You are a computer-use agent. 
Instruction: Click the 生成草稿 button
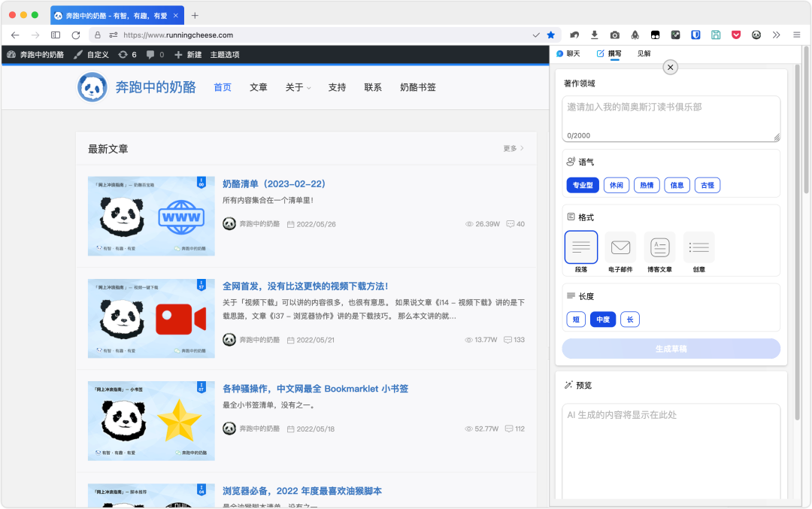point(671,348)
